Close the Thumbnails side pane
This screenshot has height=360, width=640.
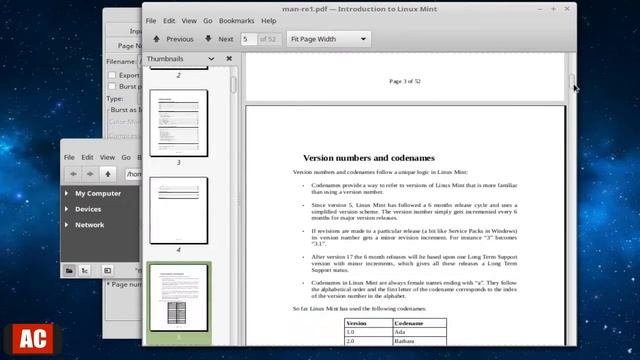[229, 59]
